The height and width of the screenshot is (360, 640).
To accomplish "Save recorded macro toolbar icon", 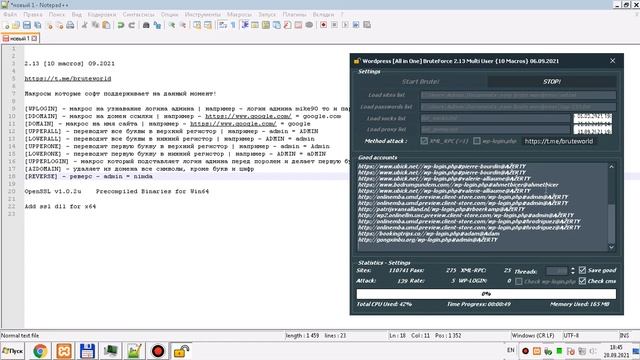I will point(367,25).
